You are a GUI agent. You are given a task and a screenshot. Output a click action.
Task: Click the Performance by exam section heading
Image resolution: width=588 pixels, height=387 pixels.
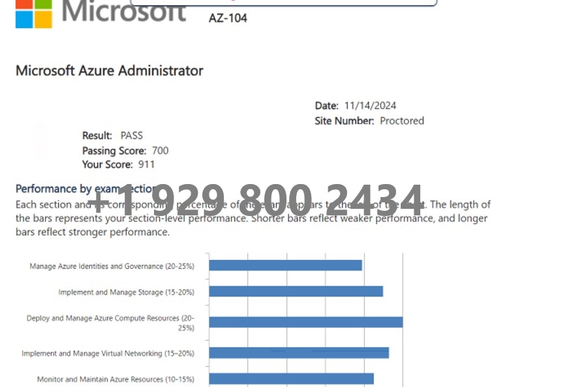tap(86, 189)
